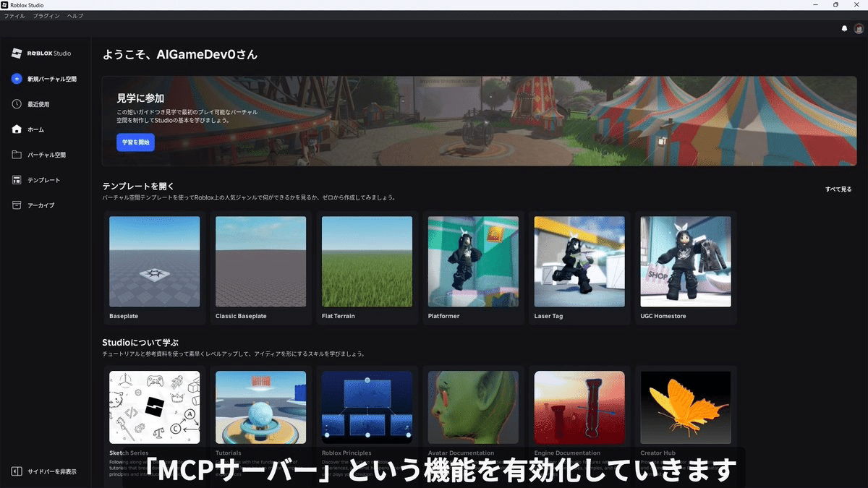Click the Roblox Studio title bar app icon

pos(4,4)
